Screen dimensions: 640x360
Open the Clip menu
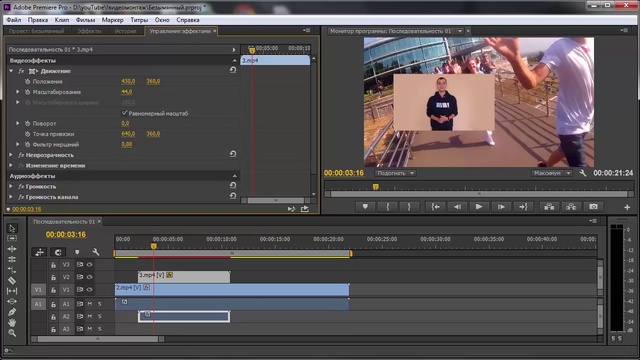click(62, 20)
